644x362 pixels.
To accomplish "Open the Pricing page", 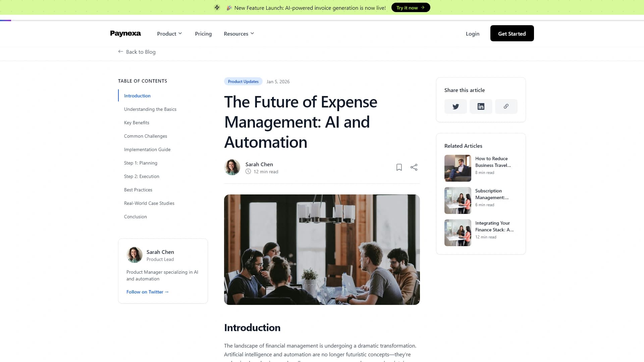I will pyautogui.click(x=203, y=34).
